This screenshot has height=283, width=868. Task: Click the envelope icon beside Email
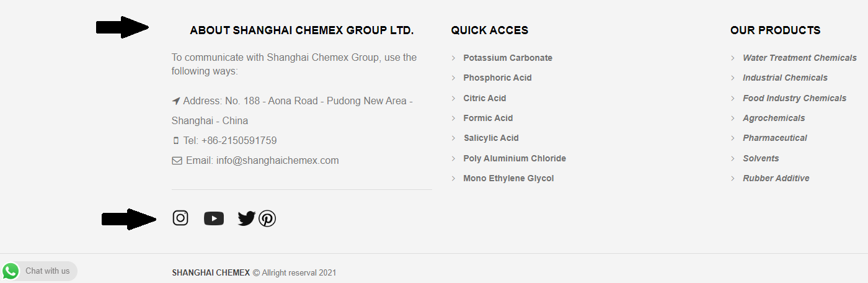177,161
